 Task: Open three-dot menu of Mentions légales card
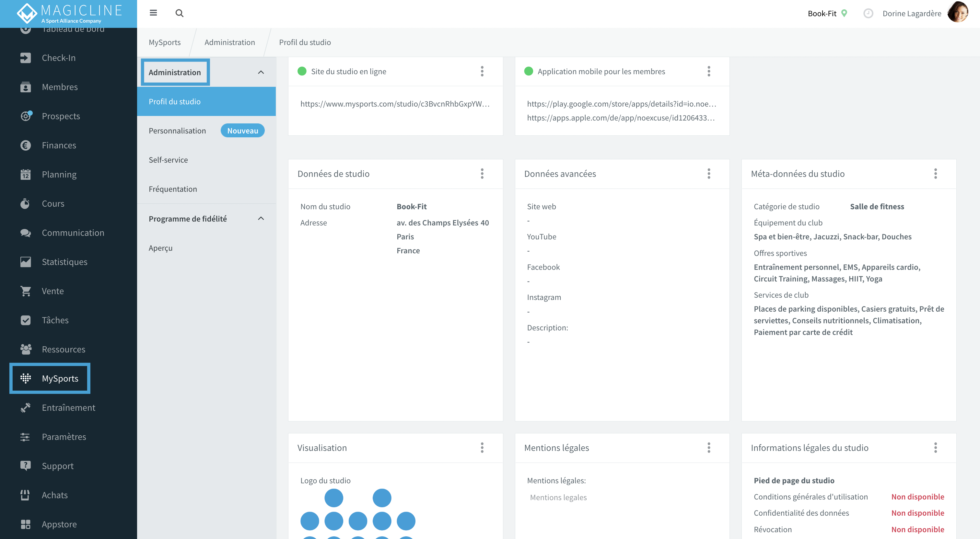(709, 448)
